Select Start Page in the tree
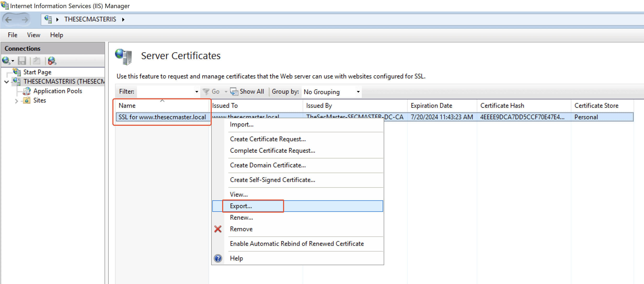Viewport: 644px width, 284px height. pyautogui.click(x=37, y=72)
